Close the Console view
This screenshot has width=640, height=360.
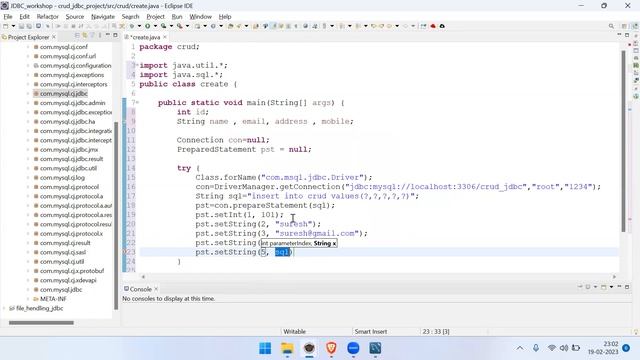(x=156, y=289)
